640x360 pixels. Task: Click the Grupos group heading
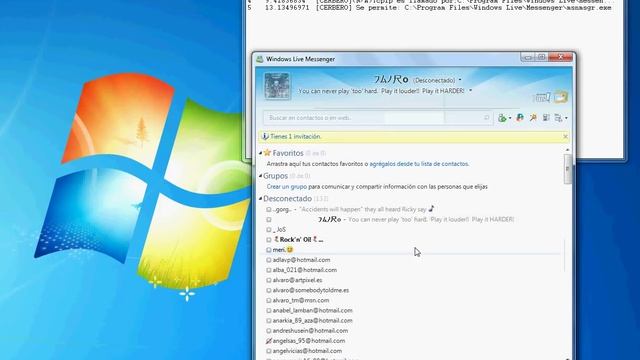pos(276,176)
